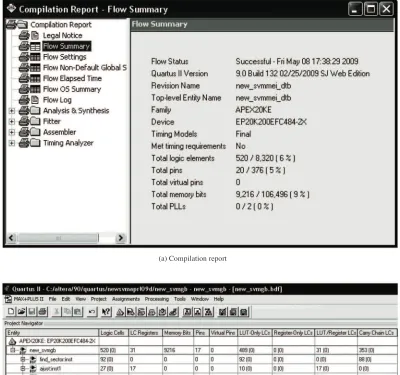Open the Assignments menu
400x375 pixels.
[126, 299]
